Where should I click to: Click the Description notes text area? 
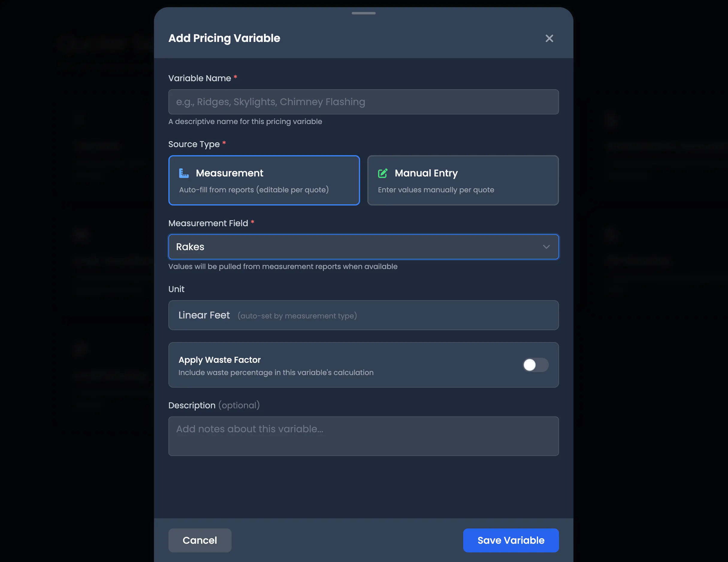[x=363, y=436]
